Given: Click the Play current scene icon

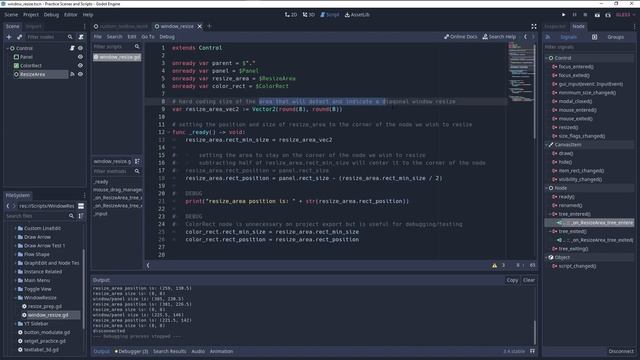Looking at the screenshot, I should click(597, 15).
